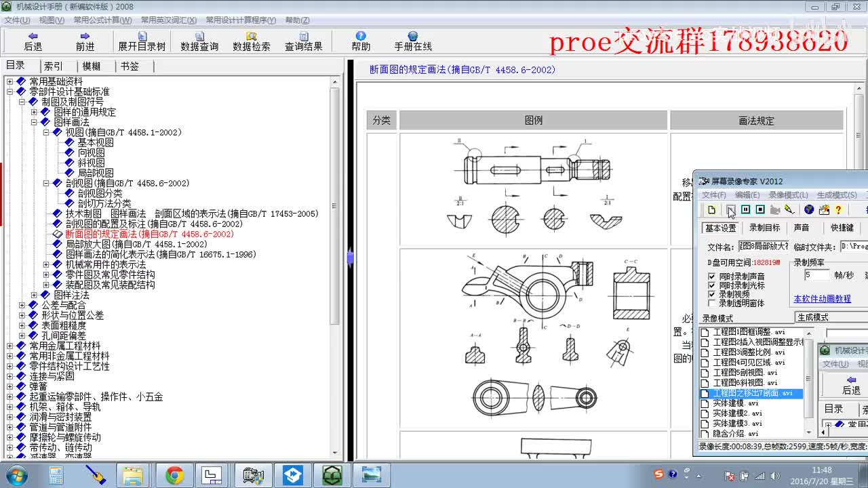Collapse the 制图及制图符号 tree node
Viewport: 868px width, 488px height.
22,102
